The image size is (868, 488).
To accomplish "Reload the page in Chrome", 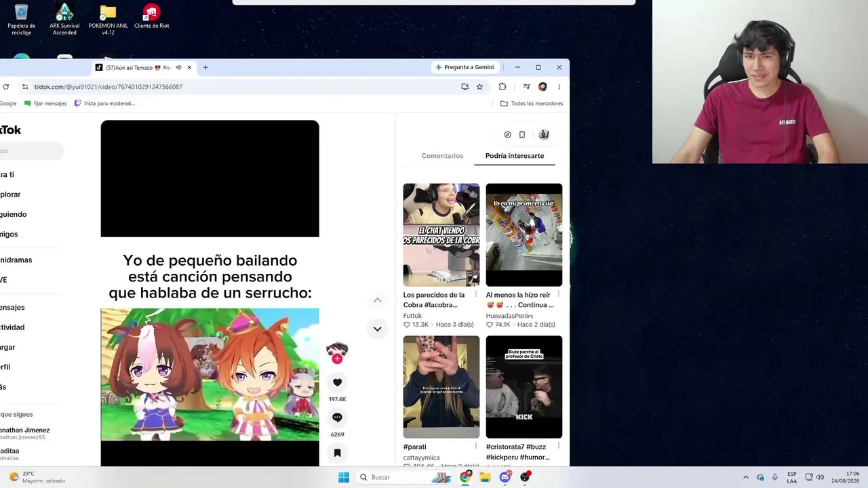I will click(5, 87).
